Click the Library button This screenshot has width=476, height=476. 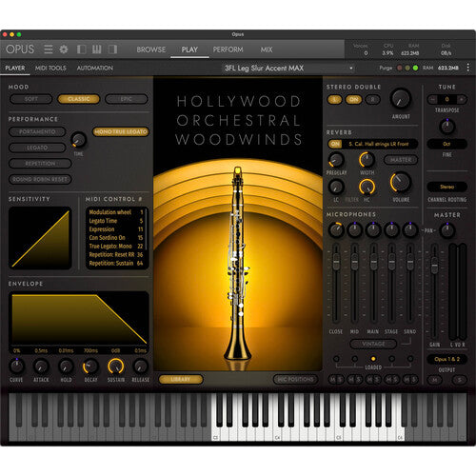[x=181, y=379]
